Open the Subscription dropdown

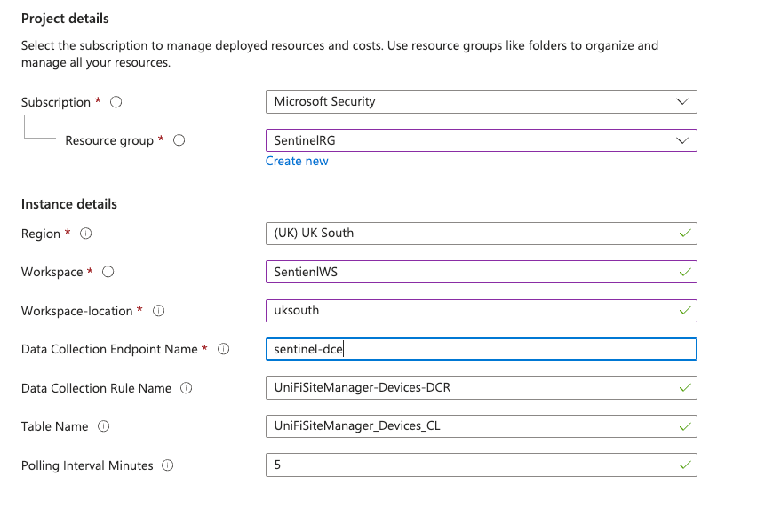click(480, 102)
